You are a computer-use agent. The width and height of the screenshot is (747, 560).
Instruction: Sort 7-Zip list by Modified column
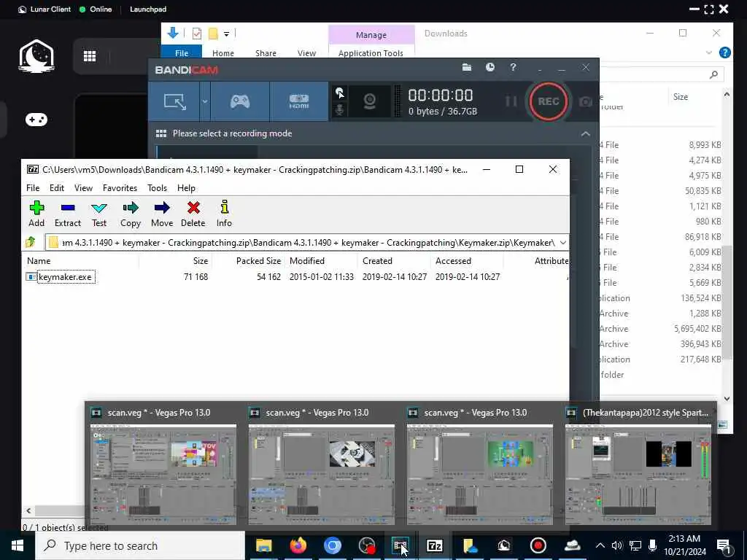click(307, 261)
